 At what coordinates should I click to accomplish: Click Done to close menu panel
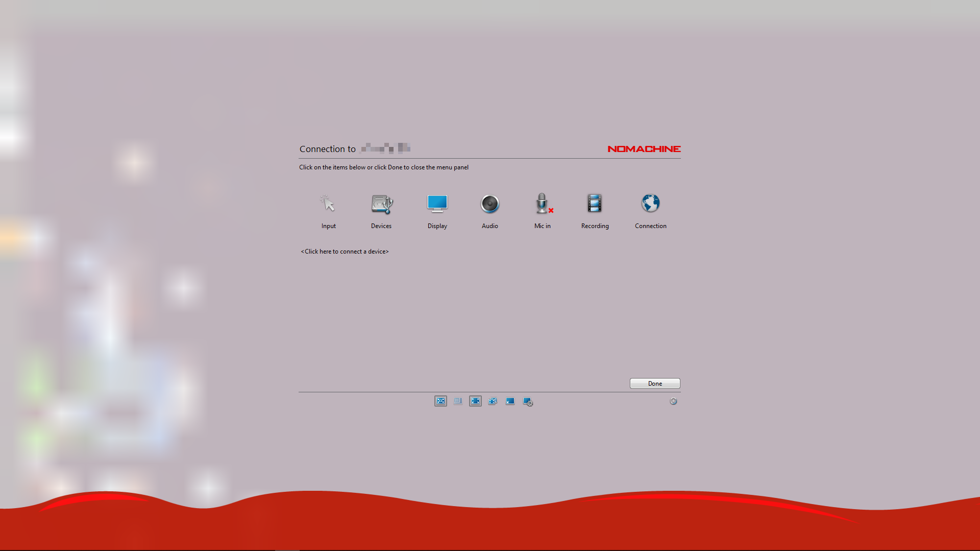point(654,383)
